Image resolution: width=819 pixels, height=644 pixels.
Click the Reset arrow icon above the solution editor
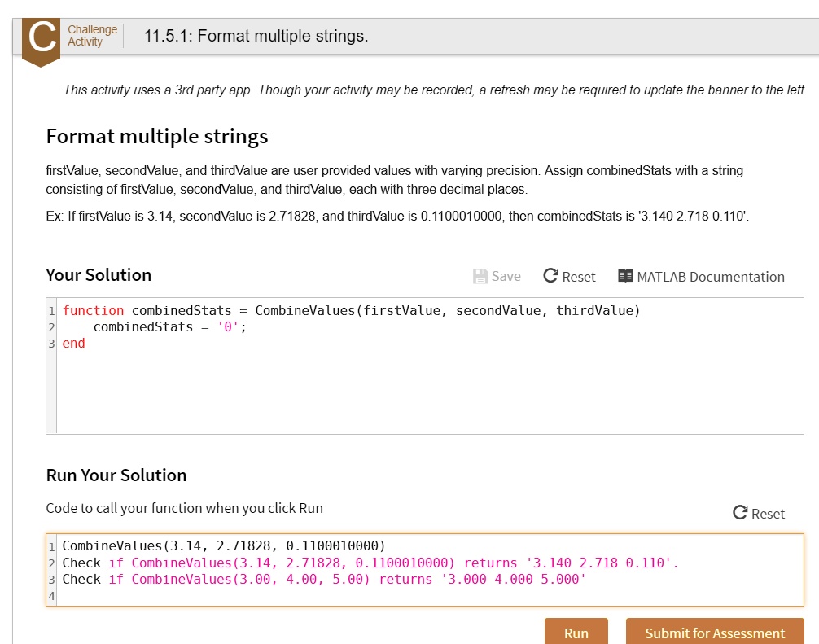click(x=551, y=277)
